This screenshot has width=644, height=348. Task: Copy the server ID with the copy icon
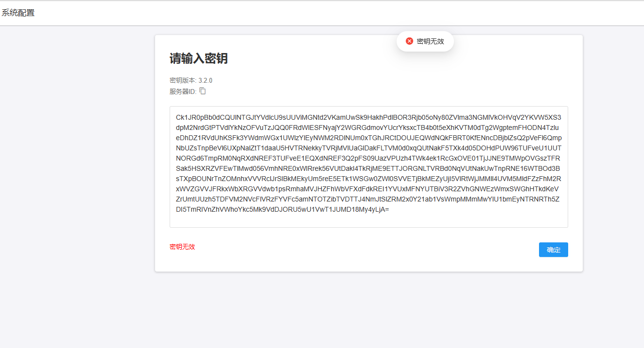[x=203, y=91]
